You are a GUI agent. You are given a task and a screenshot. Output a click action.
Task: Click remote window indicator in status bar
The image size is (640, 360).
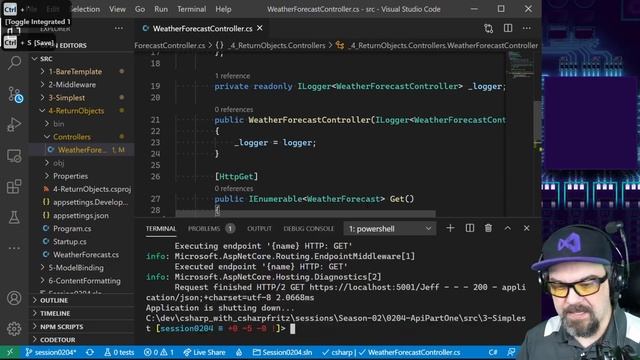(10, 352)
